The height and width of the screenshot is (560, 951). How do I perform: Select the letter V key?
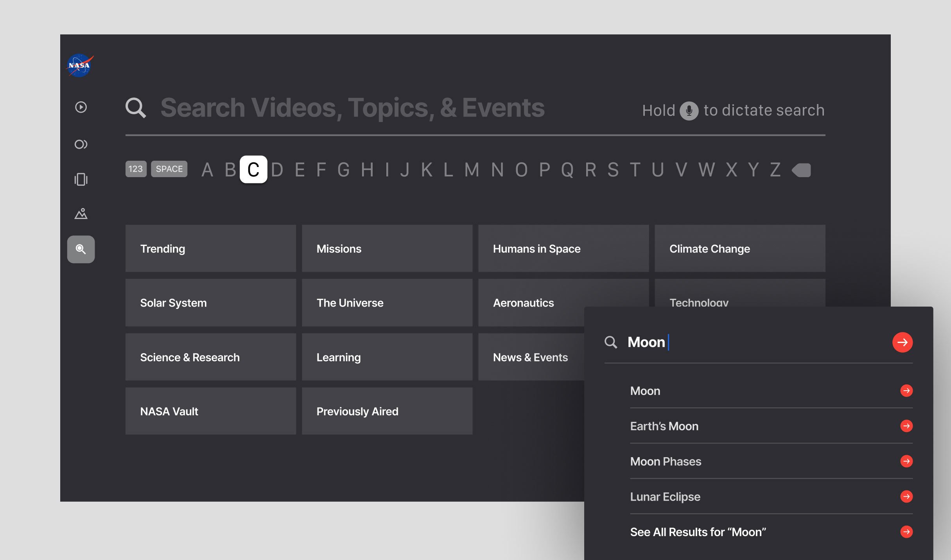681,170
